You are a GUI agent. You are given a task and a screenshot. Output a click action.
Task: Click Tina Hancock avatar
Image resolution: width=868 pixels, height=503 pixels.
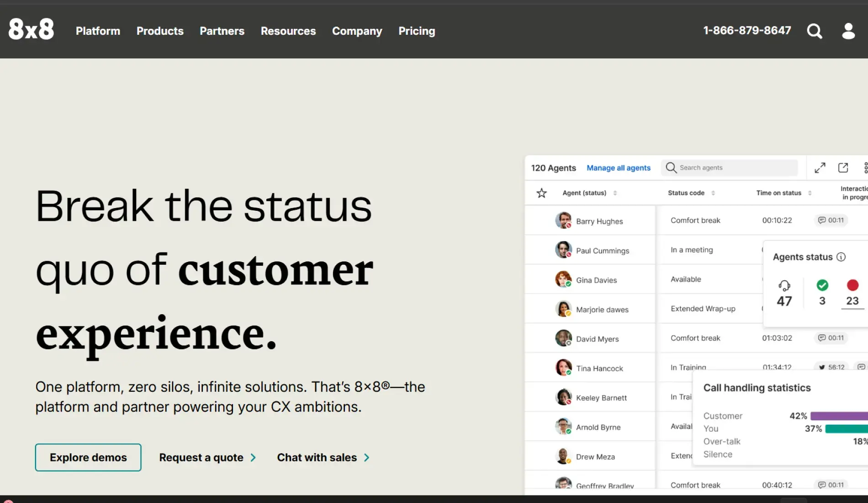563,368
